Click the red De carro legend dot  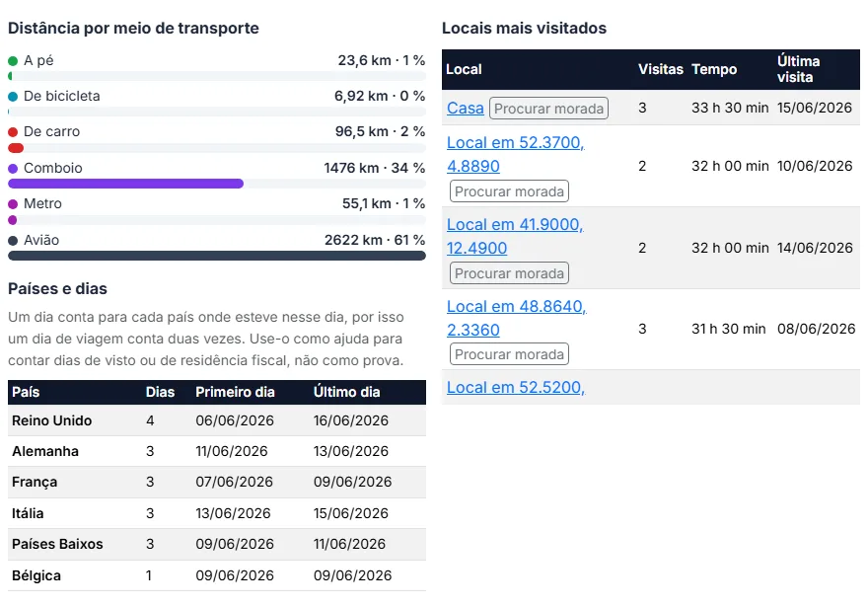[13, 132]
